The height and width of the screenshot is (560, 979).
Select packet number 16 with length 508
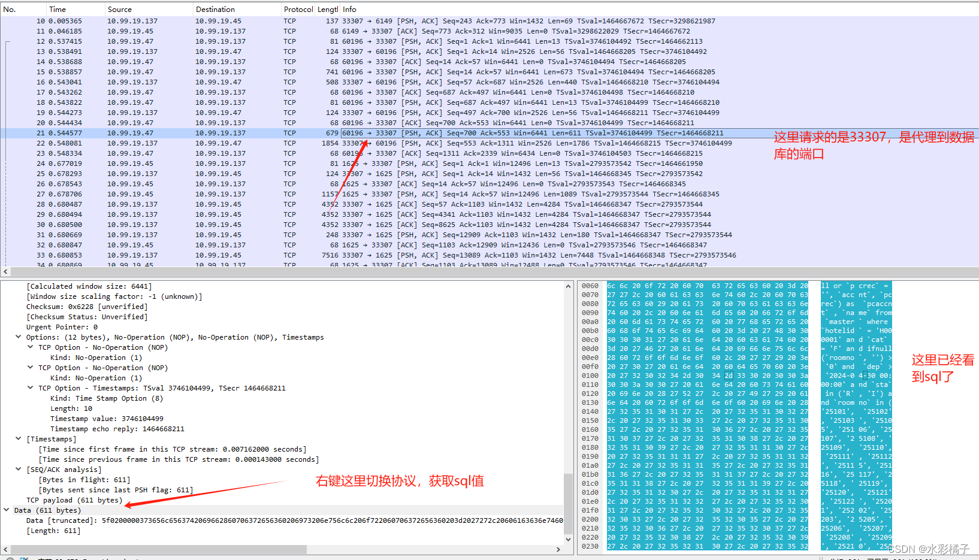point(489,82)
